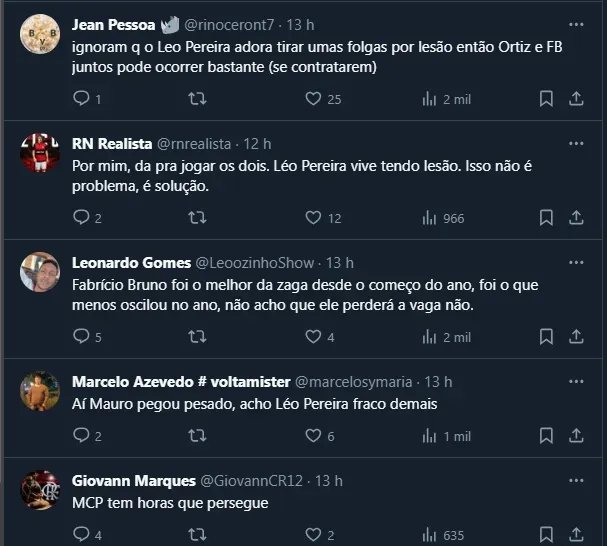Share RN Realista's tweet

pyautogui.click(x=576, y=217)
